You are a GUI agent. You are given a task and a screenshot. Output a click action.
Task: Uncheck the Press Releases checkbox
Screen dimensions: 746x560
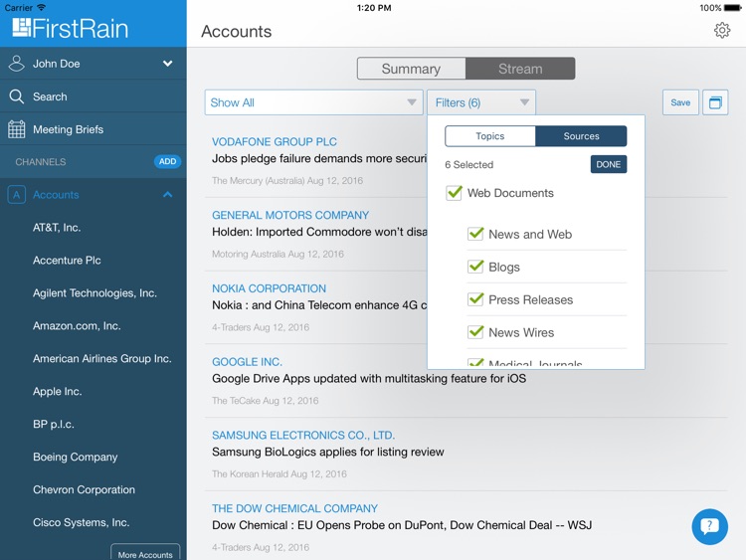[475, 299]
